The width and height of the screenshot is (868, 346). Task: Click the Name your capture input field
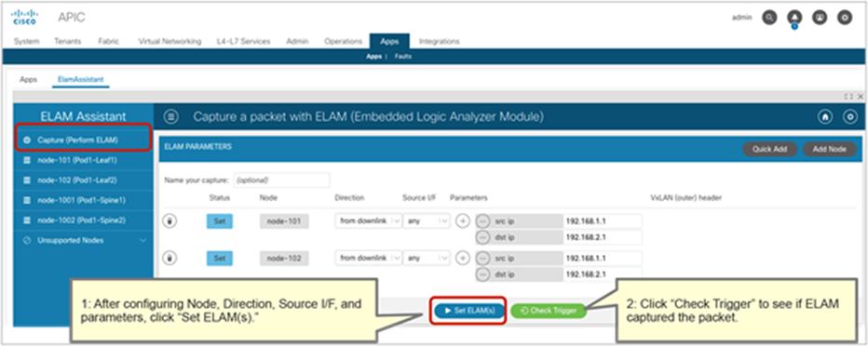[x=281, y=180]
